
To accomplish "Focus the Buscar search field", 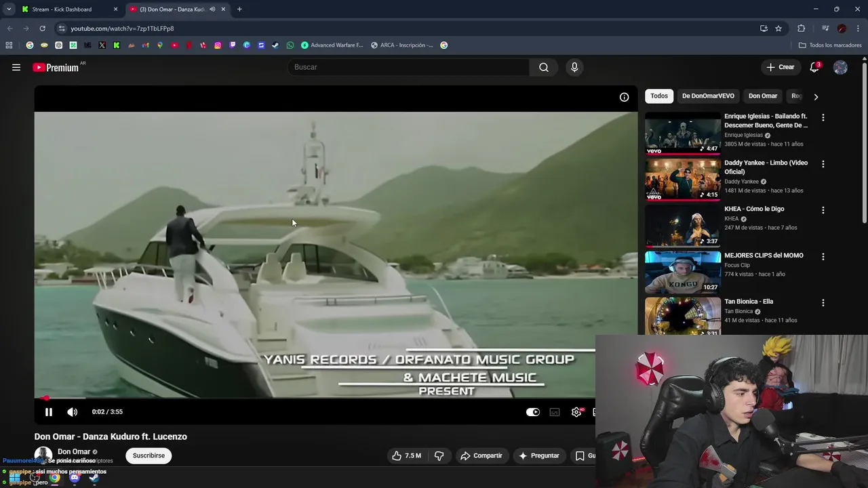I will [408, 67].
